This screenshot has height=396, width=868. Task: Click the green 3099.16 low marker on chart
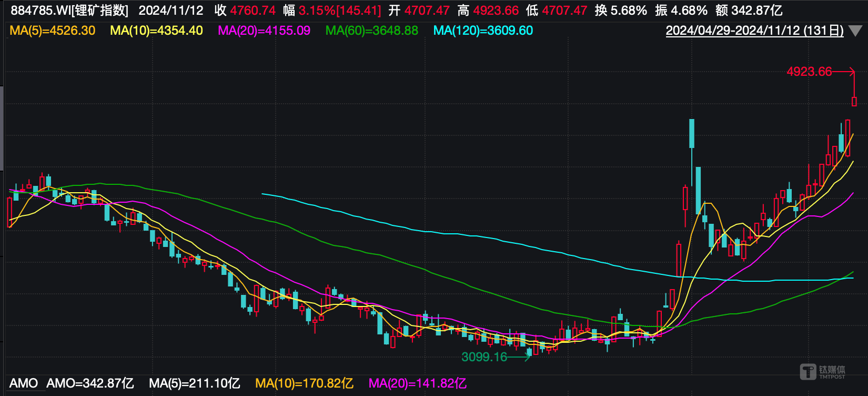pos(485,357)
